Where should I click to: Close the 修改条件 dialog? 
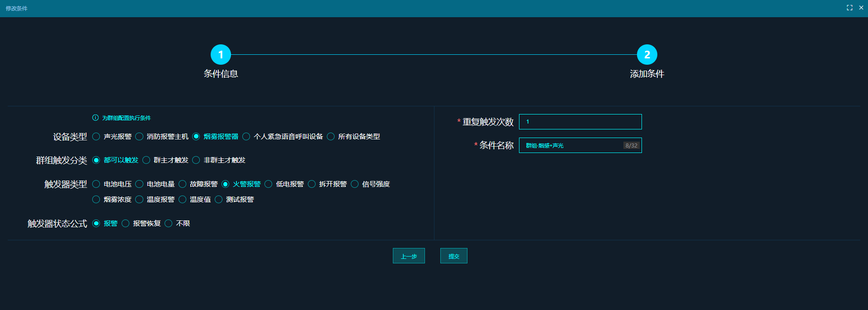tap(861, 8)
